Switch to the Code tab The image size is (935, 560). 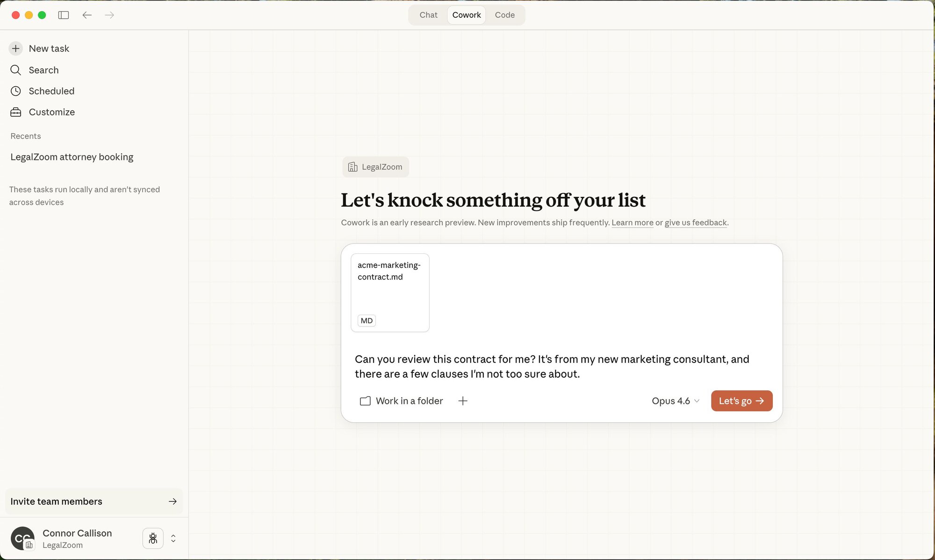pyautogui.click(x=504, y=15)
